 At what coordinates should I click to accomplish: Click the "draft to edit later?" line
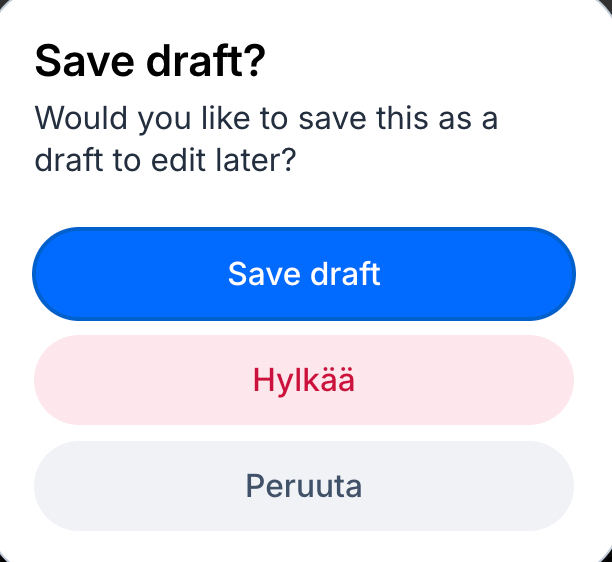(165, 160)
